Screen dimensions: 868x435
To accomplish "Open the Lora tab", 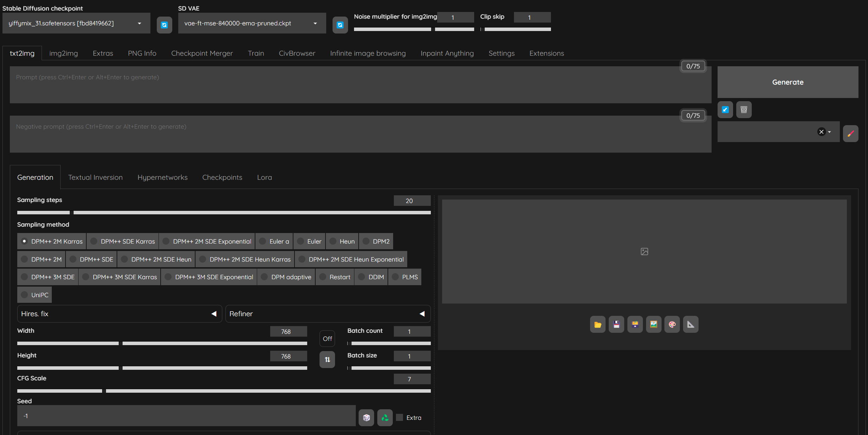I will click(264, 177).
